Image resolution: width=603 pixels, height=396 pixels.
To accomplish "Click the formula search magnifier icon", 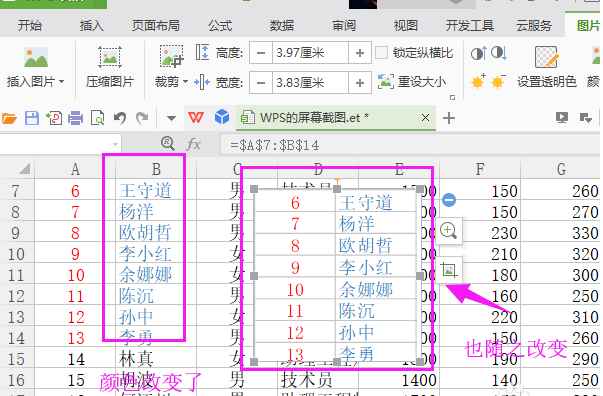I will [x=168, y=144].
